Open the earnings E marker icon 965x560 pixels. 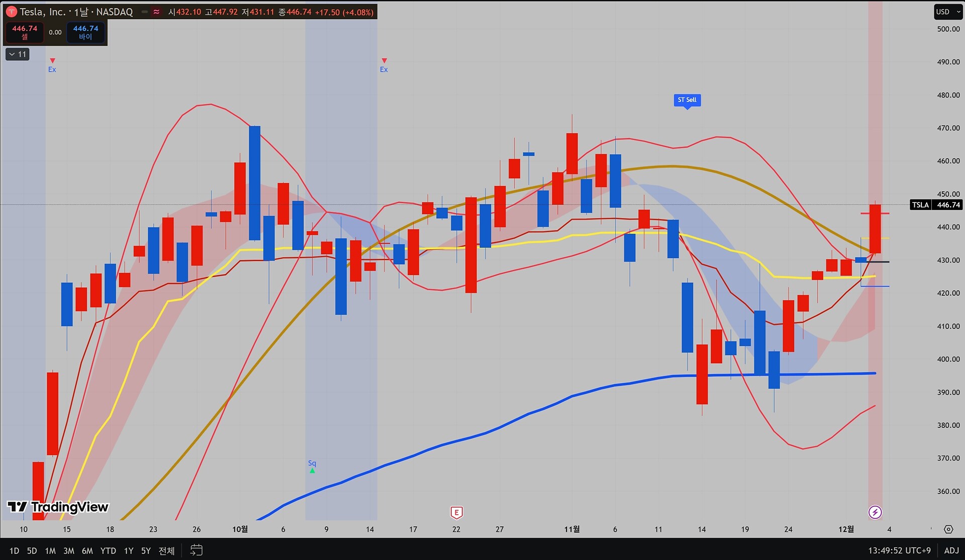(456, 512)
